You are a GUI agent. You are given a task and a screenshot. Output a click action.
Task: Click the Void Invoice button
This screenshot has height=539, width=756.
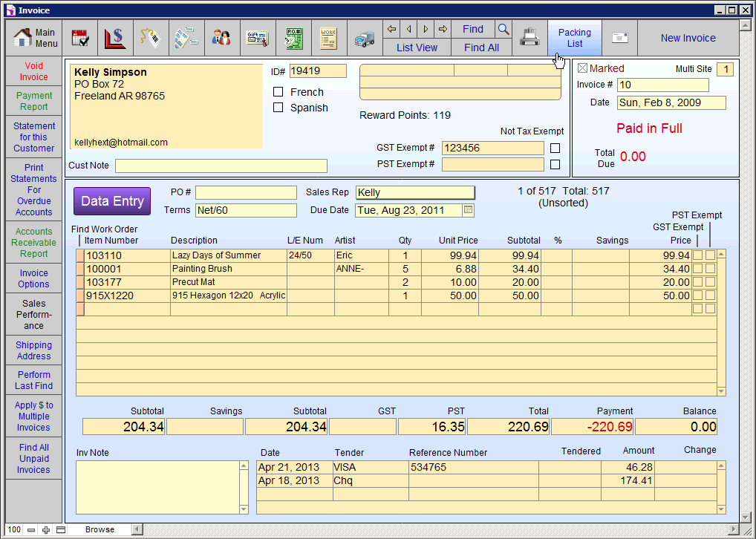pos(33,71)
